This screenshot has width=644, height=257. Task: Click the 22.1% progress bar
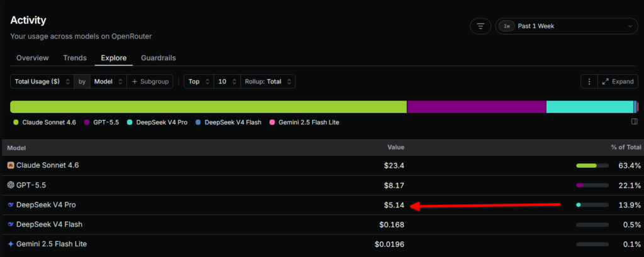click(592, 185)
